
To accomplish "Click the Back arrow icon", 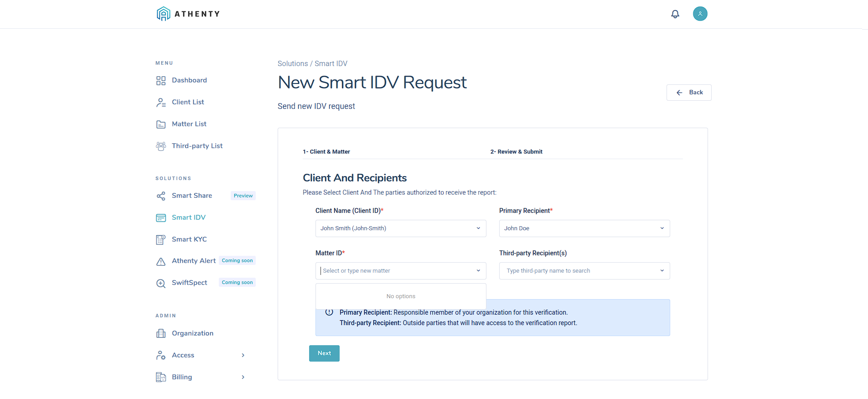I will tap(679, 93).
